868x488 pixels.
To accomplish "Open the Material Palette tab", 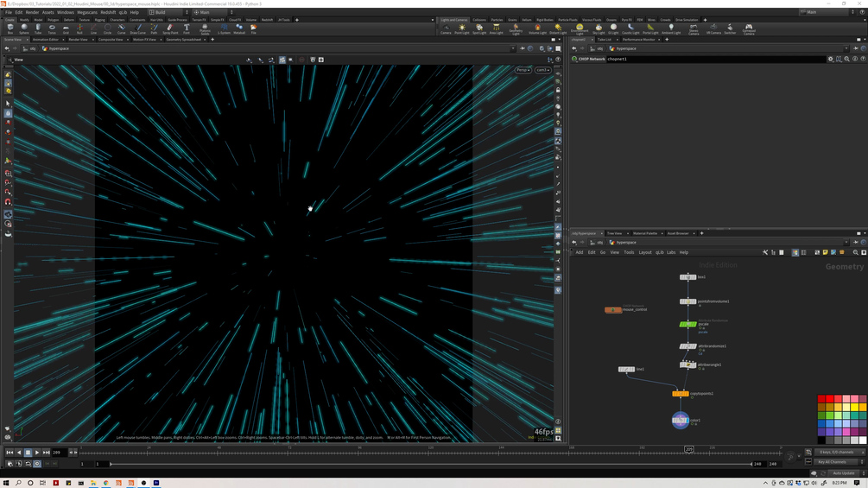I will point(644,233).
